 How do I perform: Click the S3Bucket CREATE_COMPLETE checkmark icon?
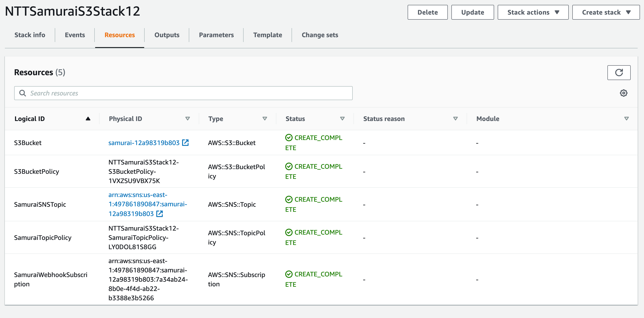point(289,137)
